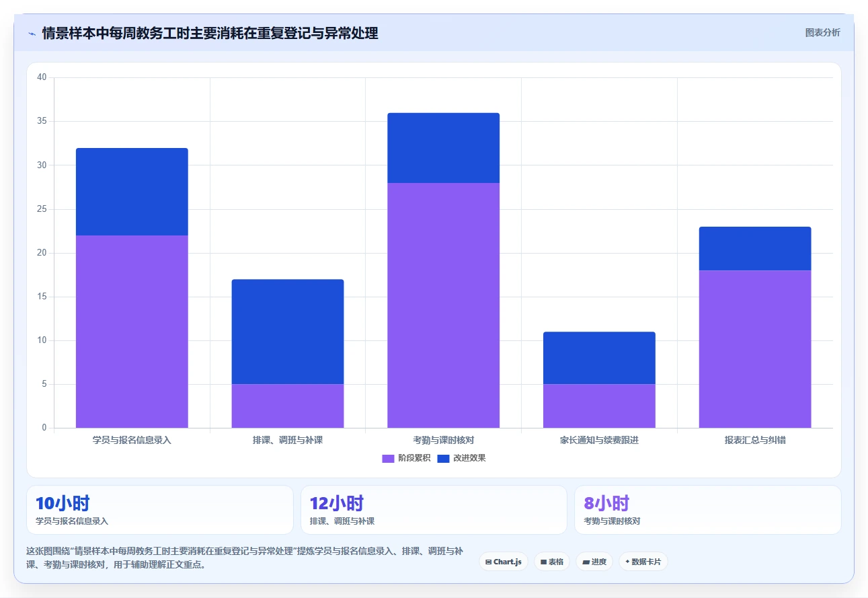868x598 pixels.
Task: Click the y-axis value 25
Action: coord(42,209)
